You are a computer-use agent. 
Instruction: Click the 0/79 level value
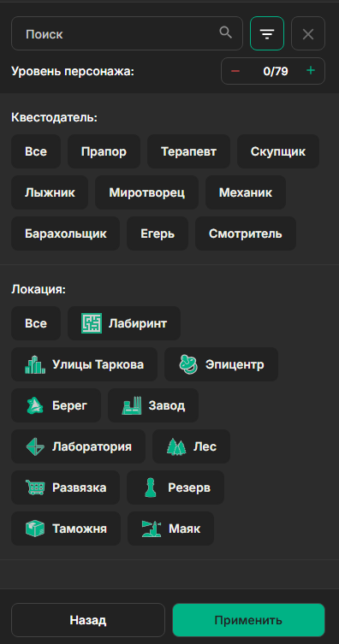(276, 72)
